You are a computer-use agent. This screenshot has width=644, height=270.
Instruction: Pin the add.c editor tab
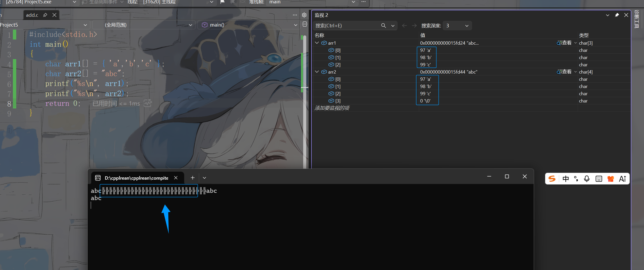pyautogui.click(x=45, y=15)
